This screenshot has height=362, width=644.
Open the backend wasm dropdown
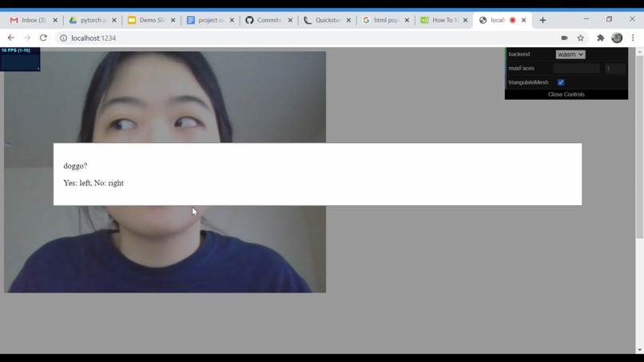pyautogui.click(x=570, y=54)
